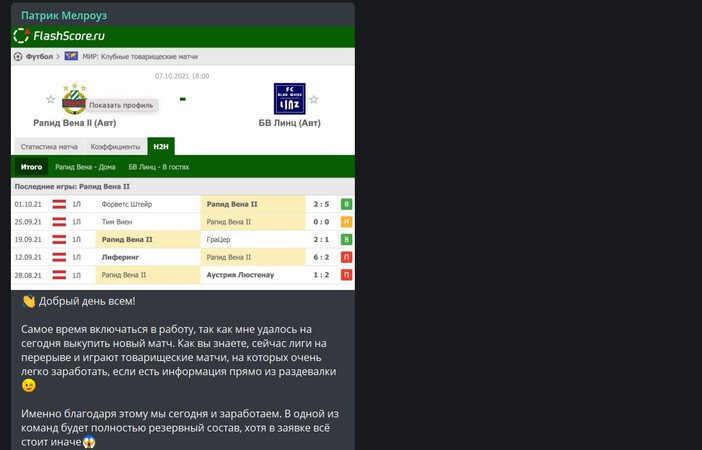Select the Итого sub-tab

[x=31, y=167]
